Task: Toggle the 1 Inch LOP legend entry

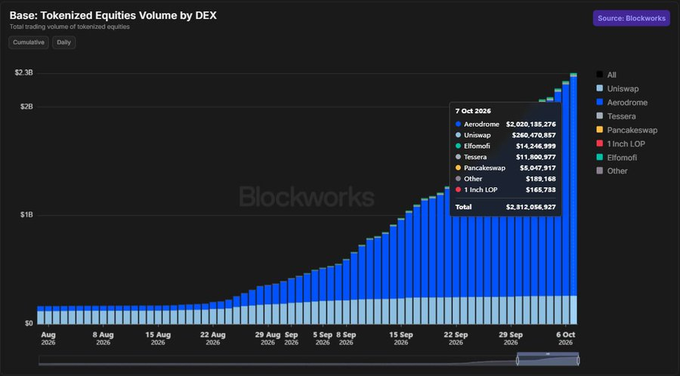Action: (x=621, y=144)
